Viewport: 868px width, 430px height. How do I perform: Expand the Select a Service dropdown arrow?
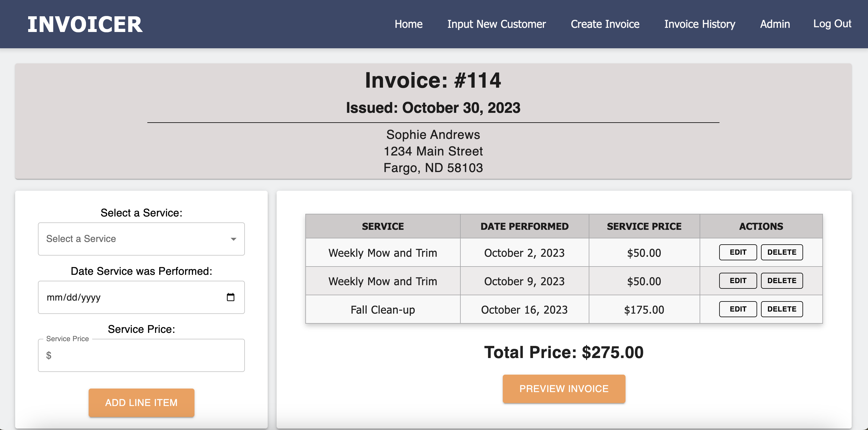tap(233, 239)
